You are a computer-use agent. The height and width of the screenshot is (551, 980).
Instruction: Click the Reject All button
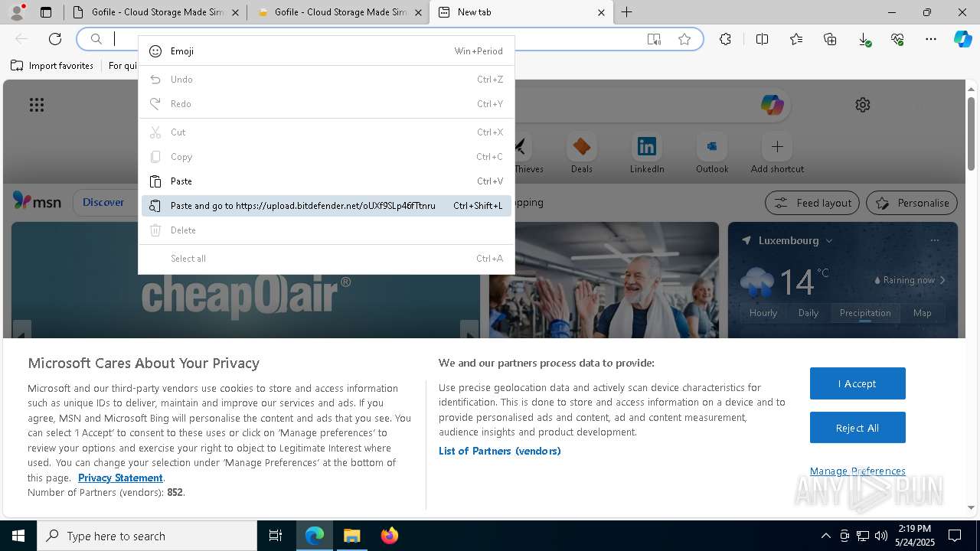tap(857, 428)
